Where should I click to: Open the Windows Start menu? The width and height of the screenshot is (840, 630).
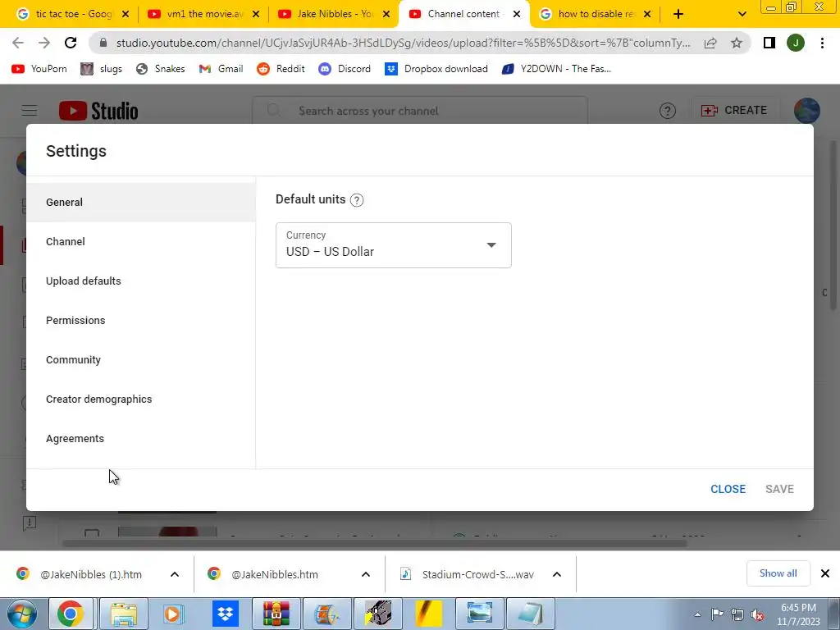tap(21, 614)
